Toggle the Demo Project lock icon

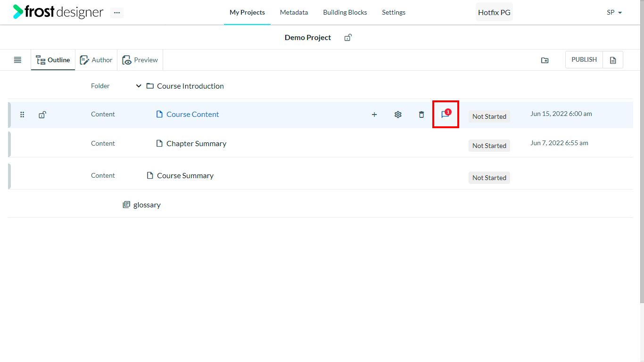(348, 37)
